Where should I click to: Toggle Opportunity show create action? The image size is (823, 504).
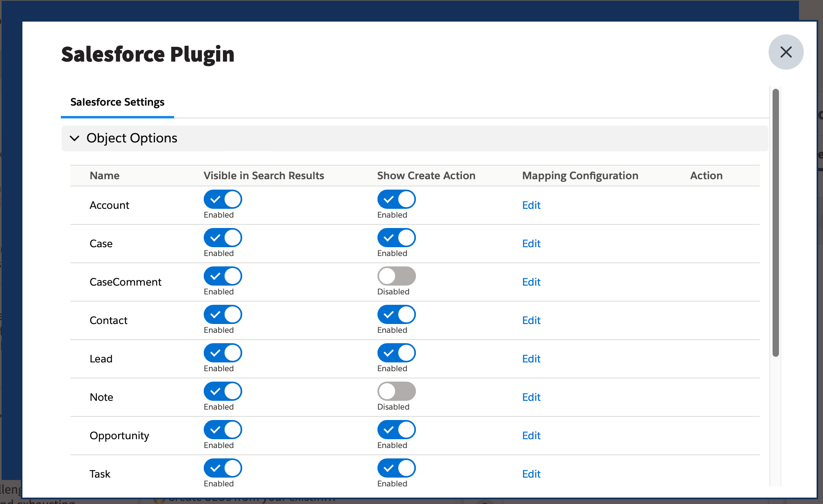coord(396,430)
